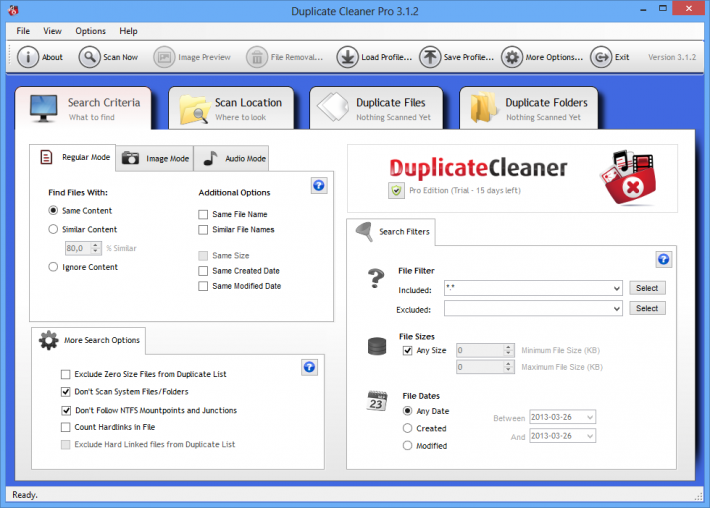The width and height of the screenshot is (710, 508).
Task: Click the funnel icon on Search Filters tab
Action: (364, 232)
